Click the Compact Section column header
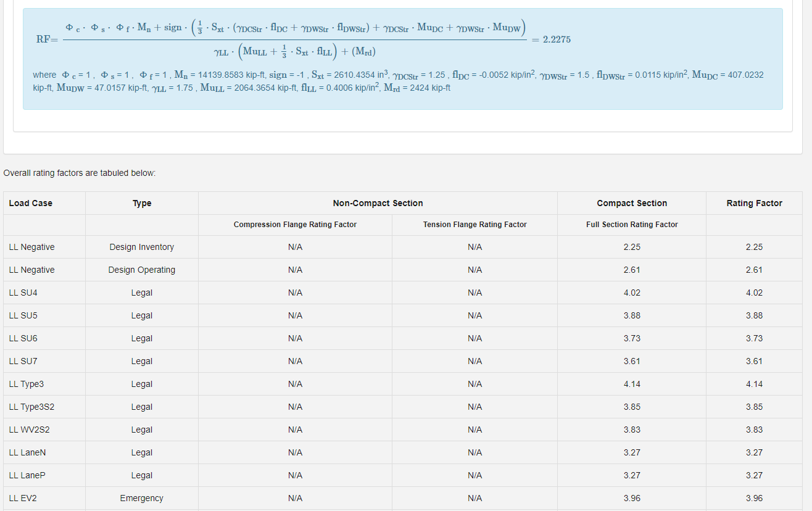This screenshot has height=511, width=812. 631,203
